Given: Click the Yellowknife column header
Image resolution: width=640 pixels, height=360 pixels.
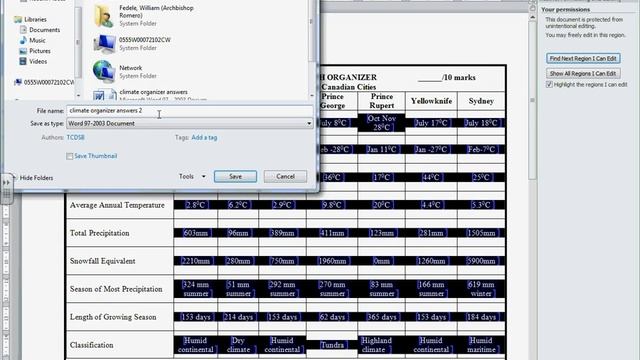Looking at the screenshot, I should click(431, 101).
